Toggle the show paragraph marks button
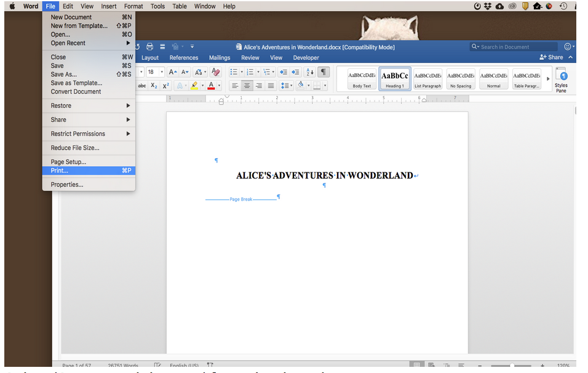The image size is (588, 373). click(324, 72)
